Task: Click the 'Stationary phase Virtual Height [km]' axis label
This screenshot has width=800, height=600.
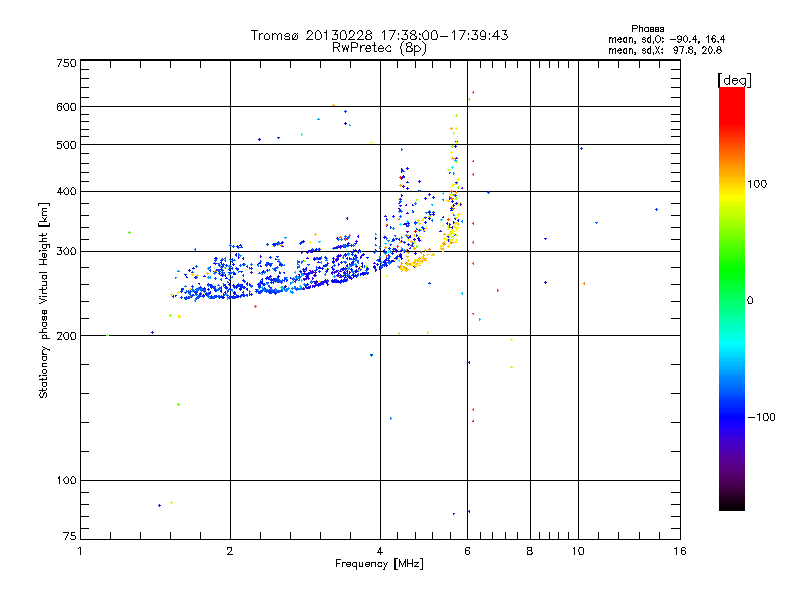Action: [x=44, y=301]
